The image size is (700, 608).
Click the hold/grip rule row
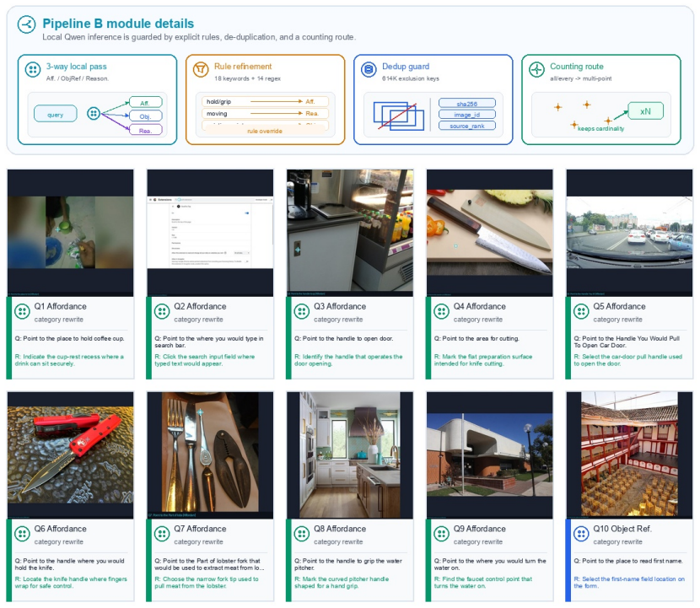[265, 101]
